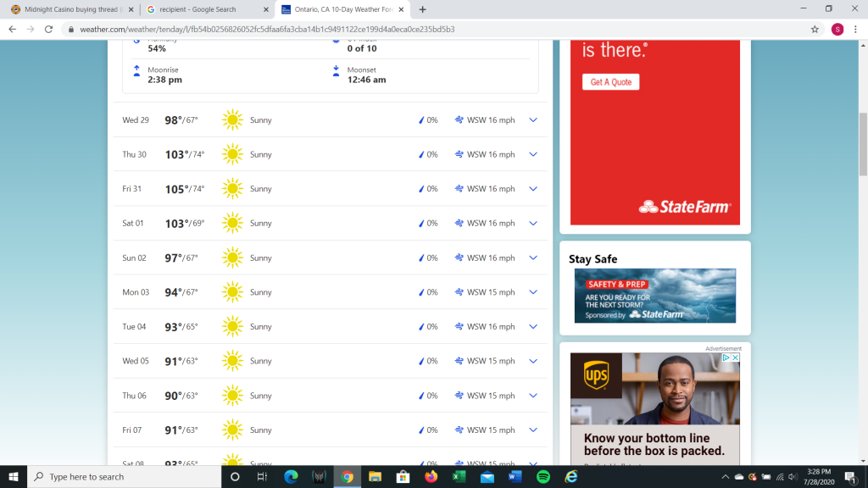Expand the Thu 06 forecast chevron
Screen dimensions: 868x488
(532, 396)
